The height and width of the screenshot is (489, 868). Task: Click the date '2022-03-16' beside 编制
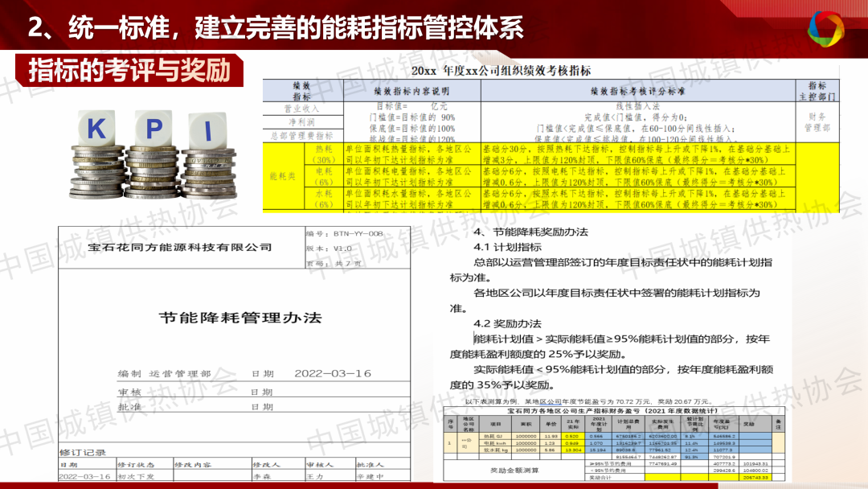[333, 374]
